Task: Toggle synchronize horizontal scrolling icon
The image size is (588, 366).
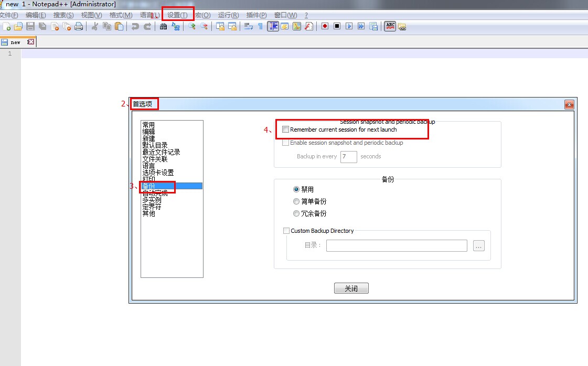Action: pyautogui.click(x=232, y=26)
